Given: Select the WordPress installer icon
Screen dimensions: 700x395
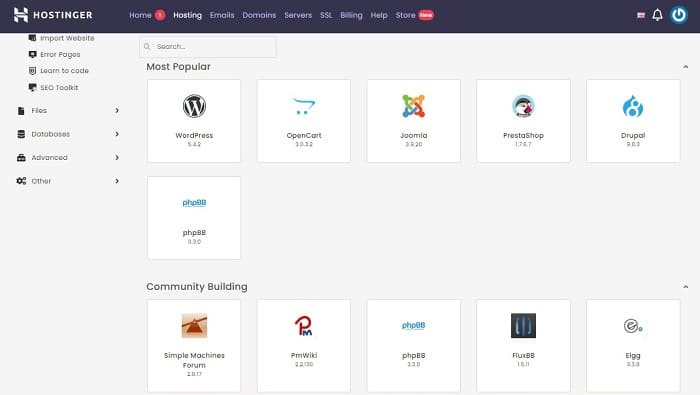Looking at the screenshot, I should (194, 106).
